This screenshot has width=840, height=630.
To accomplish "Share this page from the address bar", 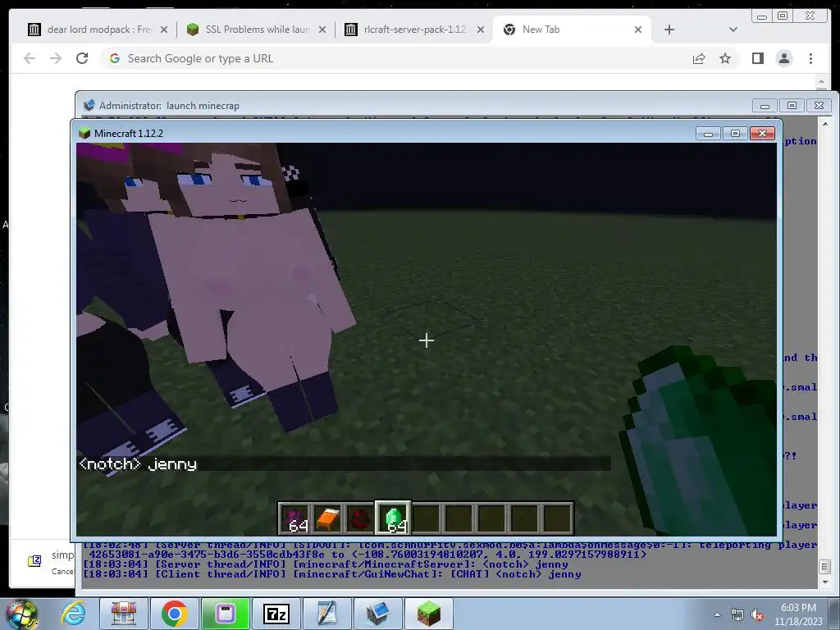I will pyautogui.click(x=699, y=58).
